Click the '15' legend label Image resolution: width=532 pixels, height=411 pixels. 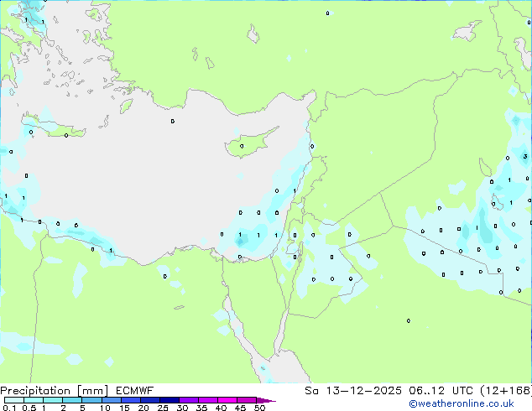coord(124,408)
